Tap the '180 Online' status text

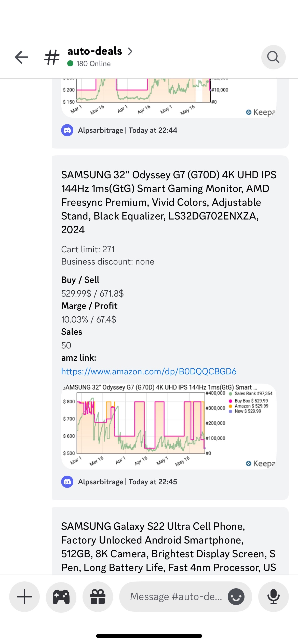[x=93, y=64]
